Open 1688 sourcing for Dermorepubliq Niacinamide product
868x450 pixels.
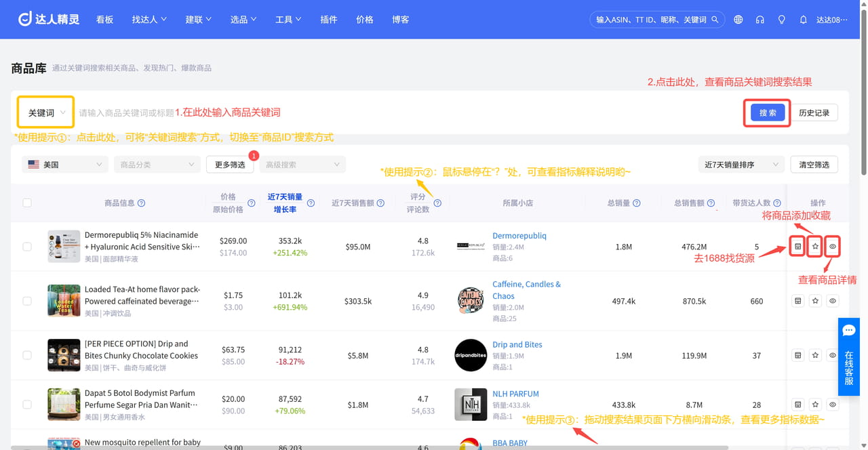point(797,246)
